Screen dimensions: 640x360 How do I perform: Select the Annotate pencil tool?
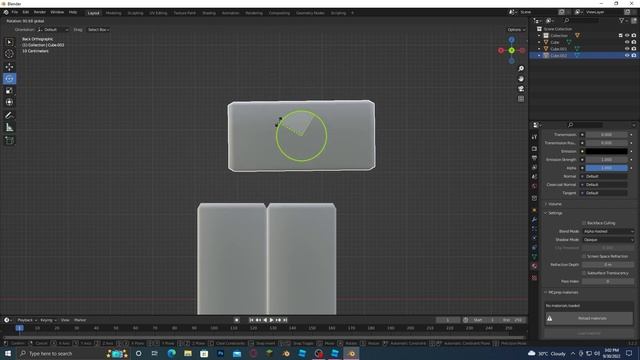tap(9, 116)
